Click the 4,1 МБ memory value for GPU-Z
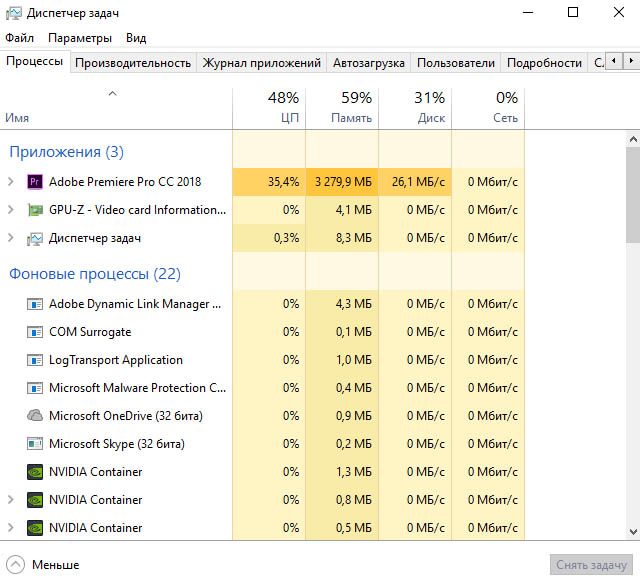640x588 pixels. coord(353,210)
